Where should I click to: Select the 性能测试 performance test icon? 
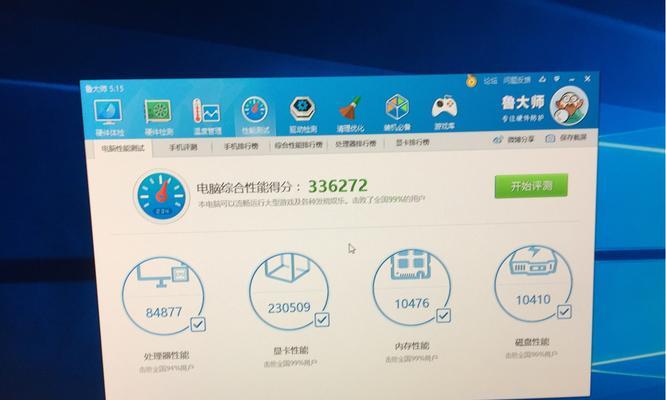(254, 110)
